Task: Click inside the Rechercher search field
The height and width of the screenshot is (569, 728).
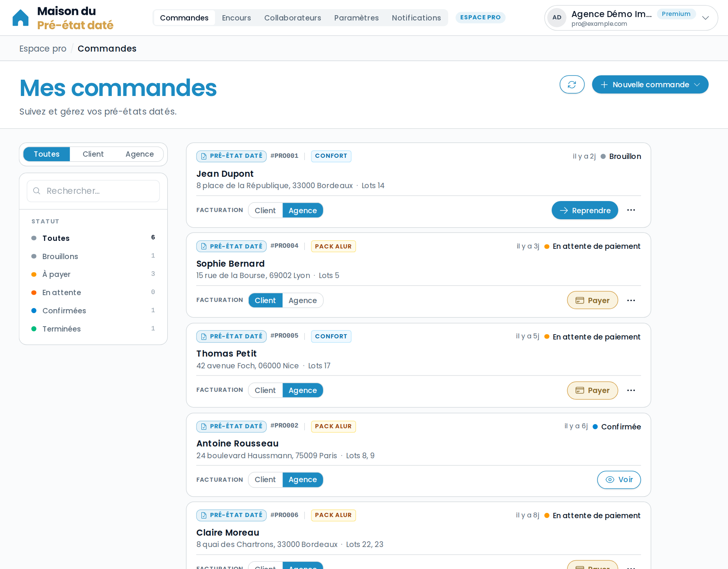Action: (93, 191)
